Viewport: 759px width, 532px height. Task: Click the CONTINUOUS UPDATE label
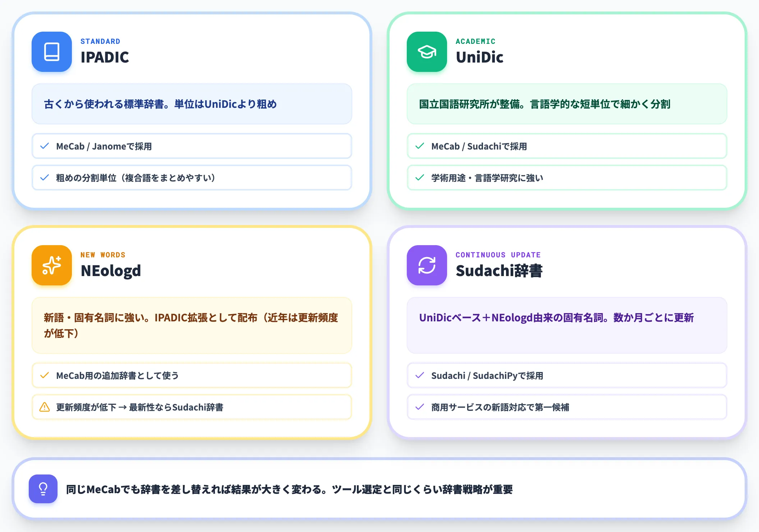point(498,255)
